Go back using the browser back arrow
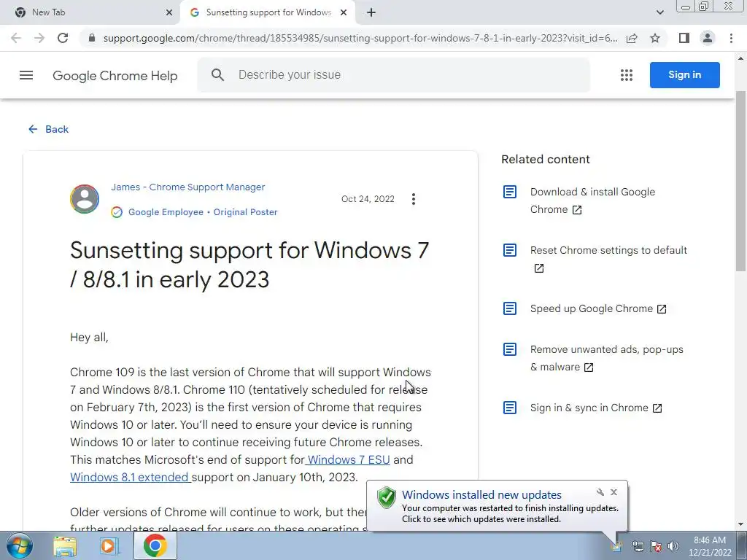The image size is (747, 560). [x=16, y=38]
